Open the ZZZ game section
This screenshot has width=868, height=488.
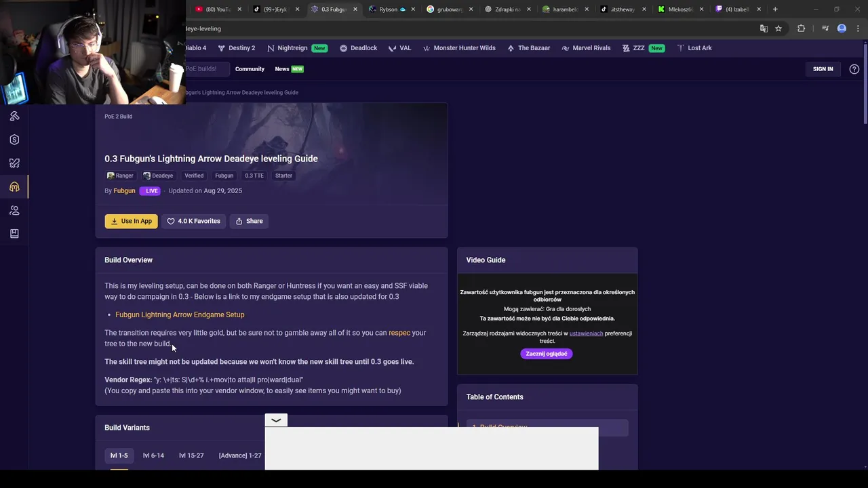(x=643, y=48)
